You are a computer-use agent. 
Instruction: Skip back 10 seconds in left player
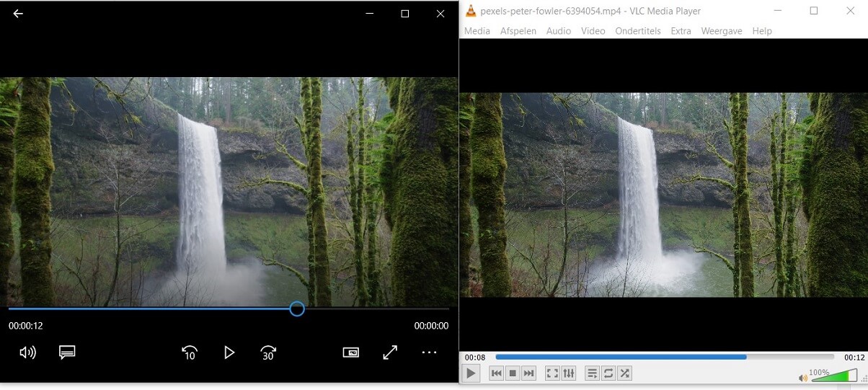click(x=190, y=353)
